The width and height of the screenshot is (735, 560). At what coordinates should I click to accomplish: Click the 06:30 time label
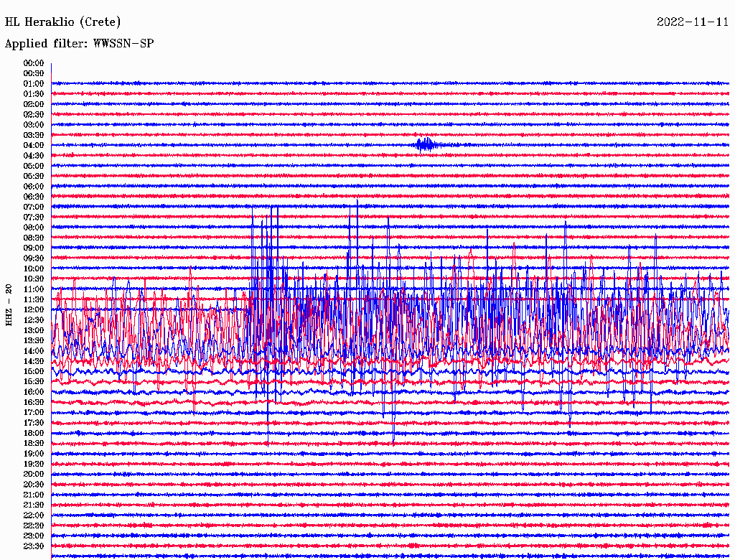34,197
